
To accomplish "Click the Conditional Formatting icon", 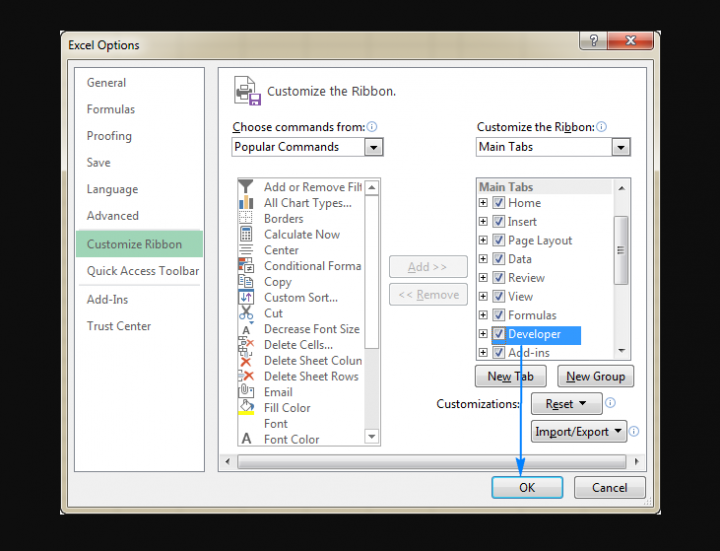I will coord(246,265).
